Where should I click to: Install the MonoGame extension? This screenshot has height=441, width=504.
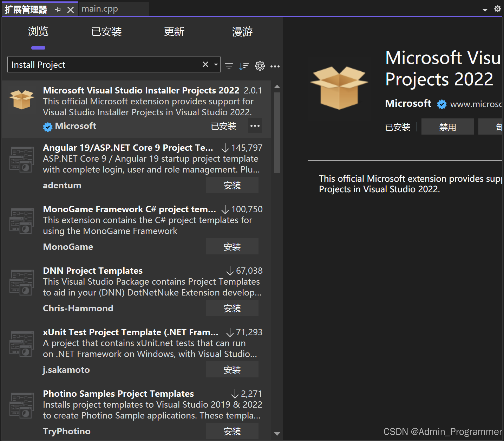232,247
